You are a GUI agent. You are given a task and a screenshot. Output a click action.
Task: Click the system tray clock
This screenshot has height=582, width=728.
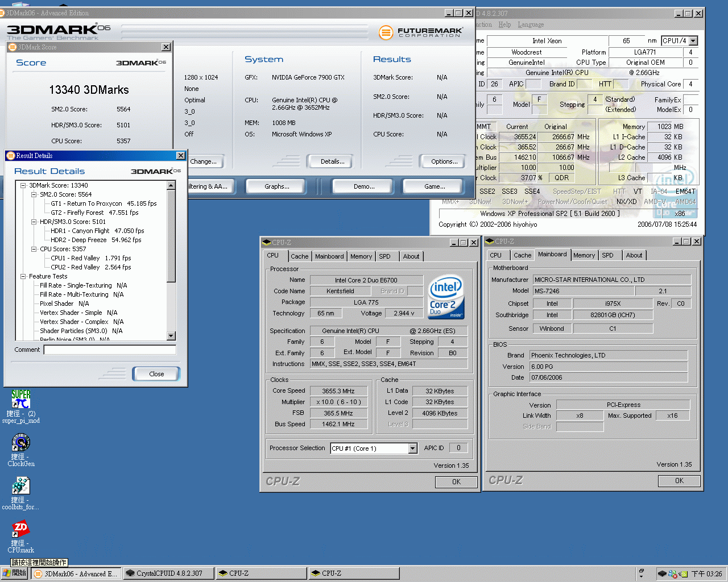click(x=706, y=574)
